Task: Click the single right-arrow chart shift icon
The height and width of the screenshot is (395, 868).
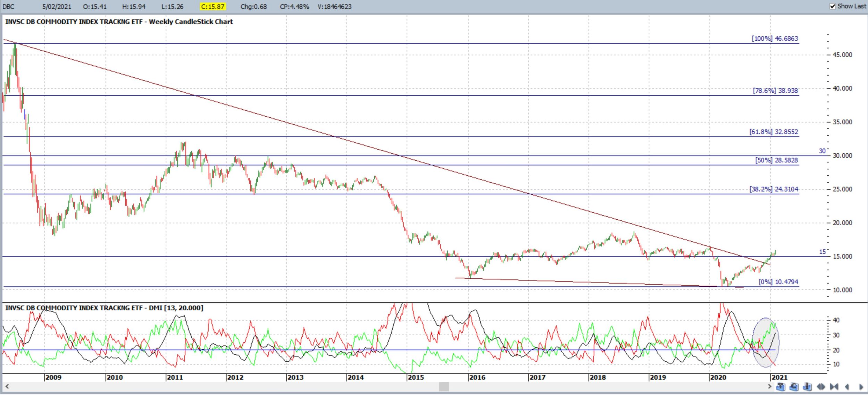Action: point(861,387)
